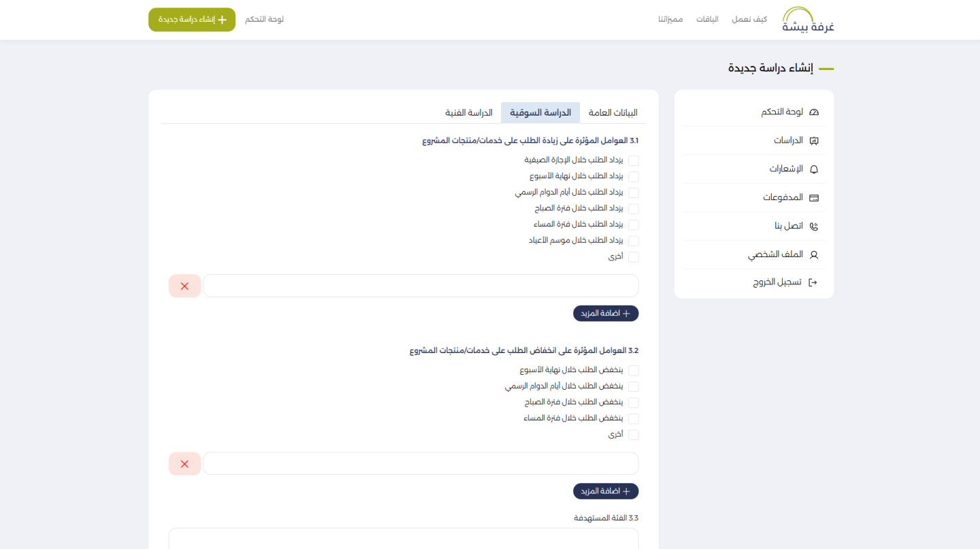
Task: Click the المدفوعات credit card icon
Action: click(813, 198)
